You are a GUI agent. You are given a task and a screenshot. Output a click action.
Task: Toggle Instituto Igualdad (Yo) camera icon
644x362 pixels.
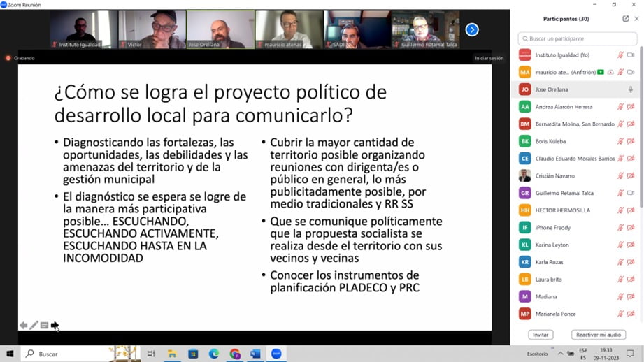pyautogui.click(x=631, y=55)
